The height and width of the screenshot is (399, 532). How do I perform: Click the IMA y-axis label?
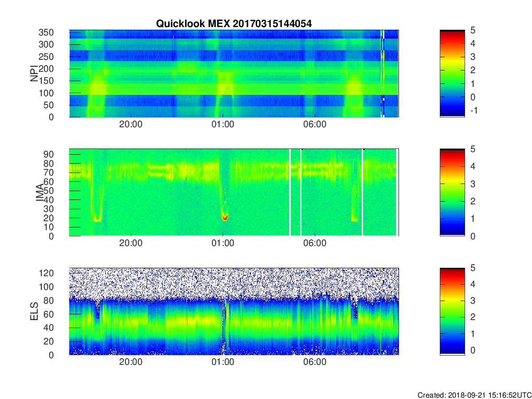tap(39, 192)
